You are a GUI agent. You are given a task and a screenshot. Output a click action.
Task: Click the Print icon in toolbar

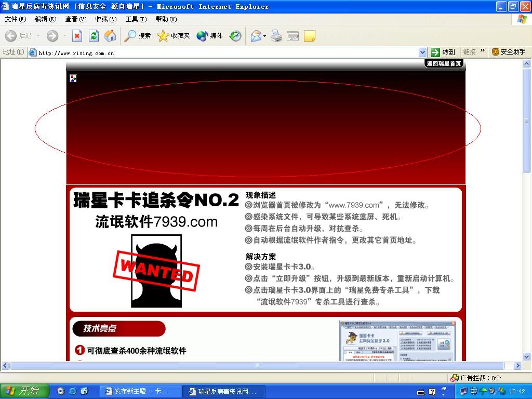coord(276,36)
